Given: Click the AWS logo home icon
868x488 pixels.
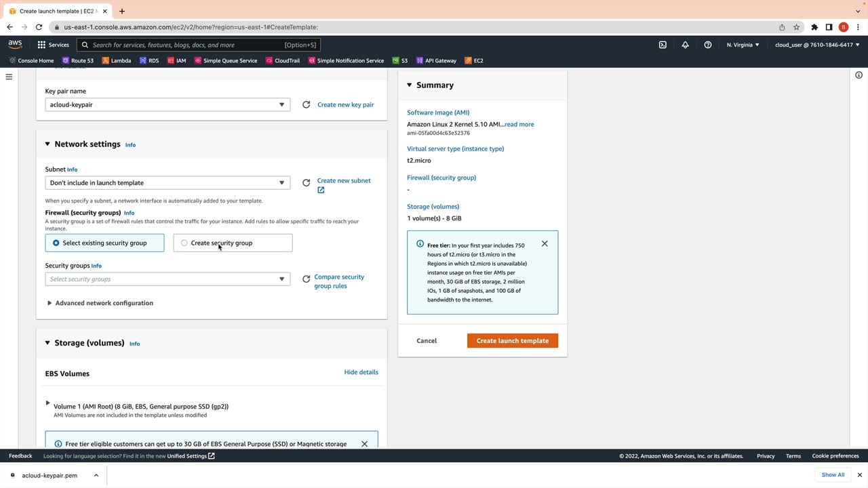Looking at the screenshot, I should tap(15, 45).
